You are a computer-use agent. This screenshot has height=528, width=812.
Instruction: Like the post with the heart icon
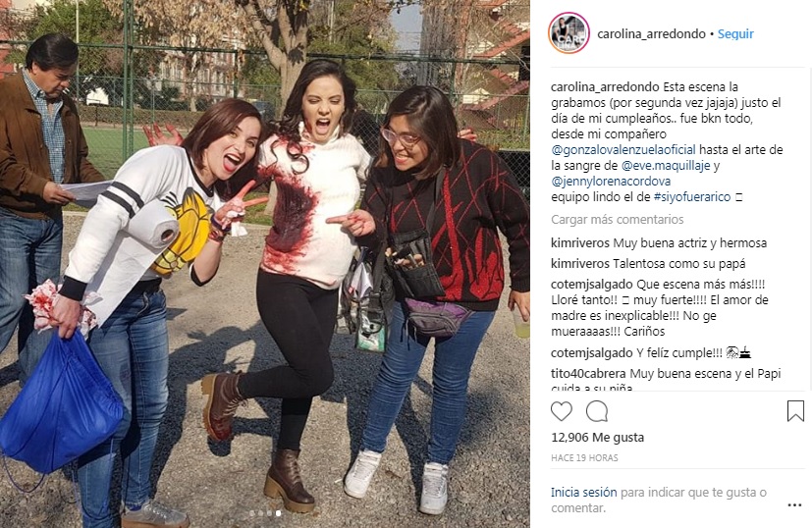point(562,411)
